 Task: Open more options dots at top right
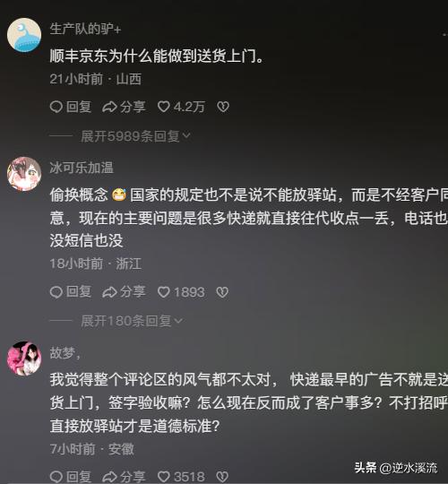point(444,35)
